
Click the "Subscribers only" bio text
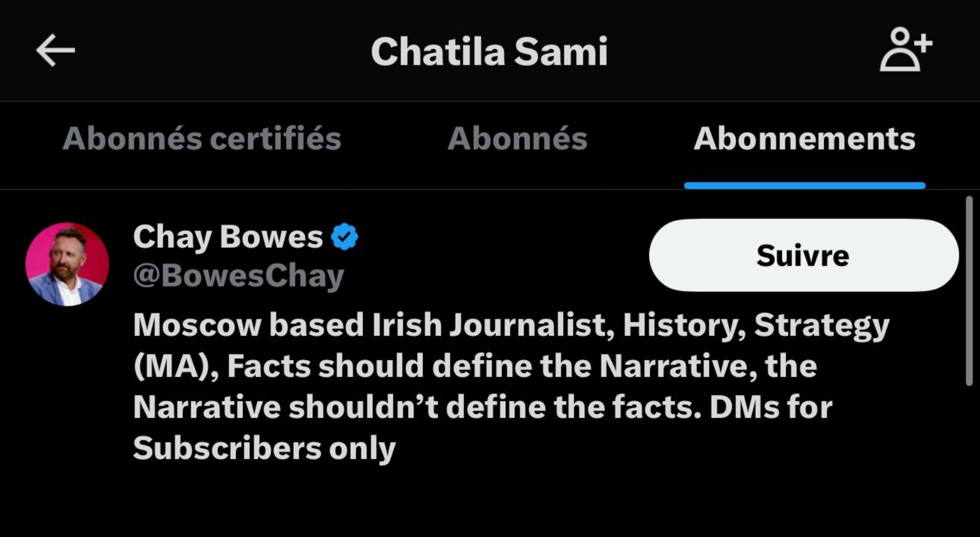point(264,448)
